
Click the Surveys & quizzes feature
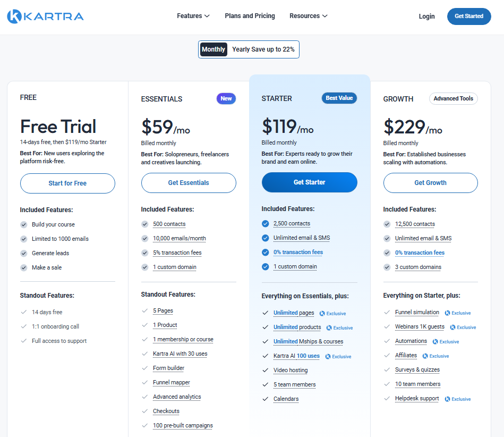tap(417, 369)
